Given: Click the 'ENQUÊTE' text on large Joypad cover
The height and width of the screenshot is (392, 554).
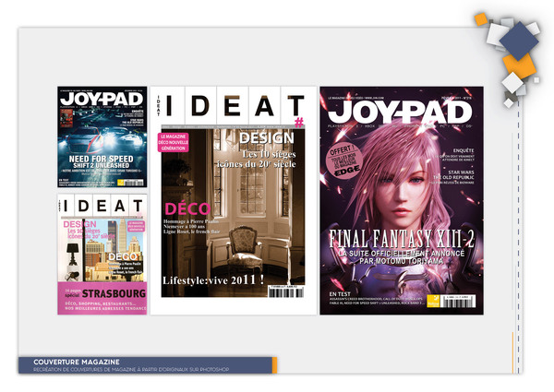Looking at the screenshot, I should coord(464,150).
